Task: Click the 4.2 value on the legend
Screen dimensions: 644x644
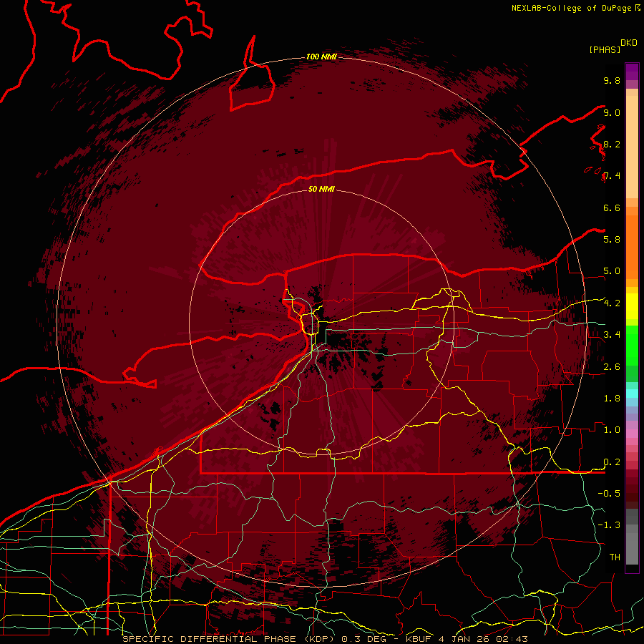Action: pyautogui.click(x=612, y=303)
